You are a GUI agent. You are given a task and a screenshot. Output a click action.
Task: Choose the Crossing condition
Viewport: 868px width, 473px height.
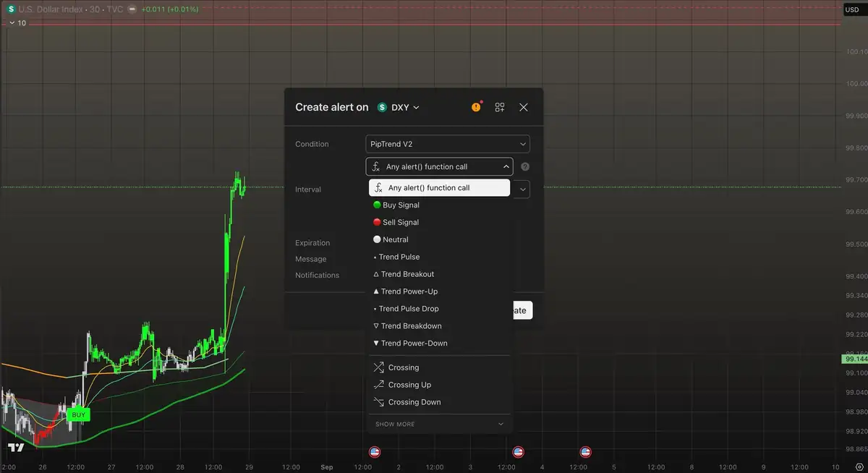click(x=439, y=367)
